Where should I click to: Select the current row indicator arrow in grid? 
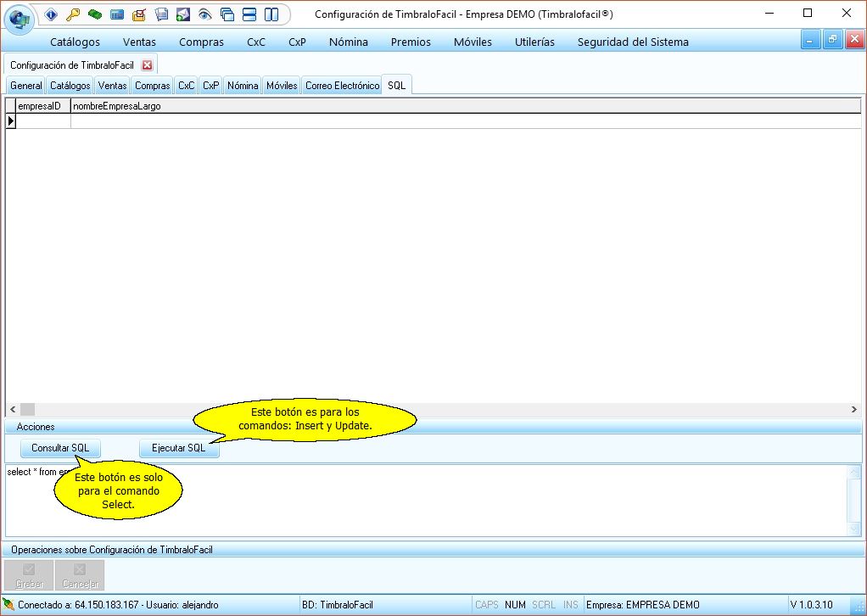11,121
